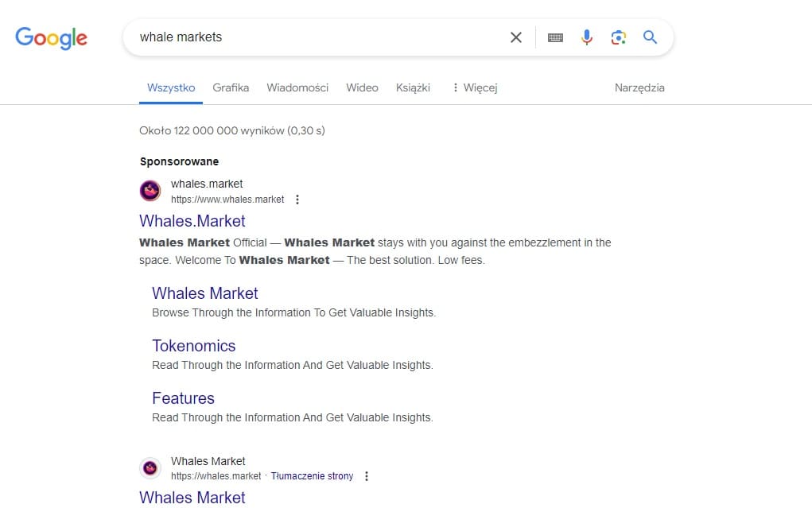Open the Wideo results tab
Viewport: 812px width, 508px height.
(362, 87)
